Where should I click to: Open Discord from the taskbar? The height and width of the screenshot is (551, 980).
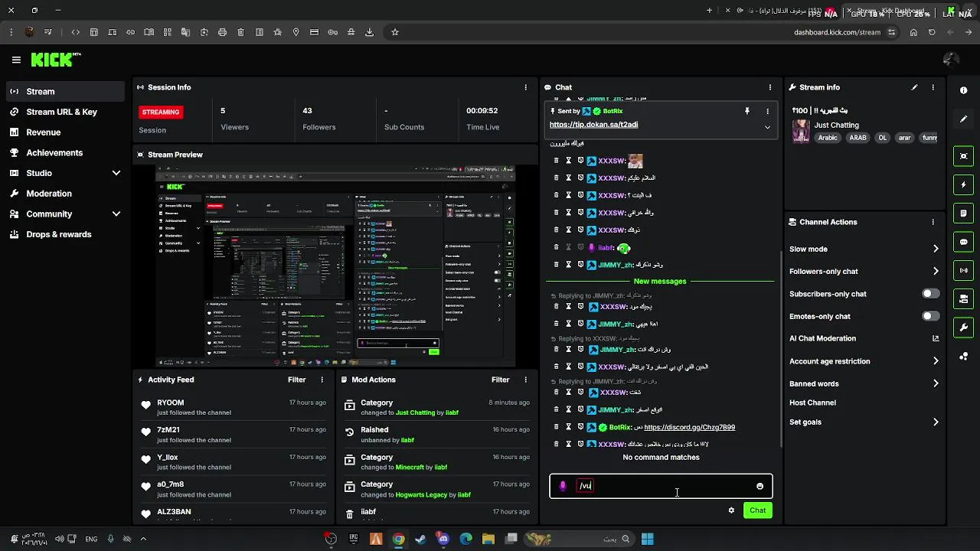(443, 539)
